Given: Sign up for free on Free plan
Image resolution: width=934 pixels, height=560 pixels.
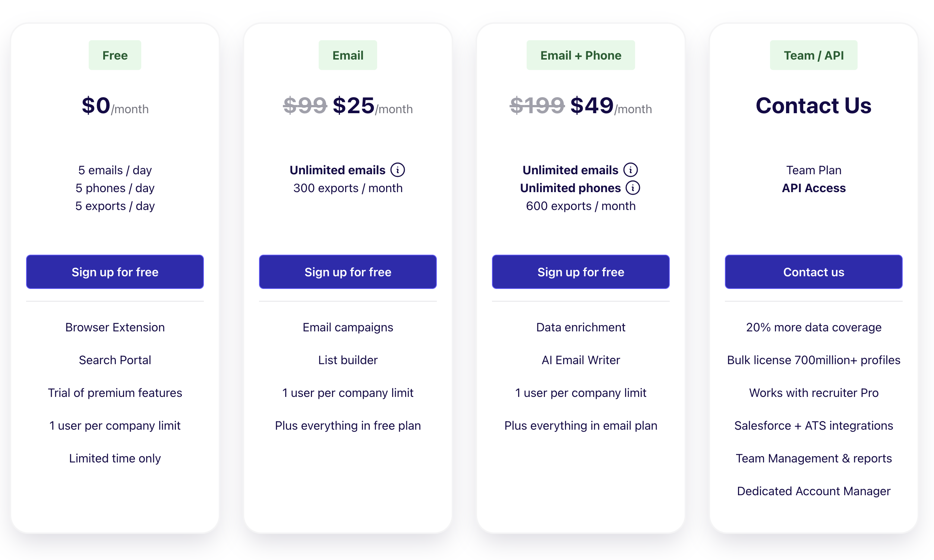Looking at the screenshot, I should 115,272.
